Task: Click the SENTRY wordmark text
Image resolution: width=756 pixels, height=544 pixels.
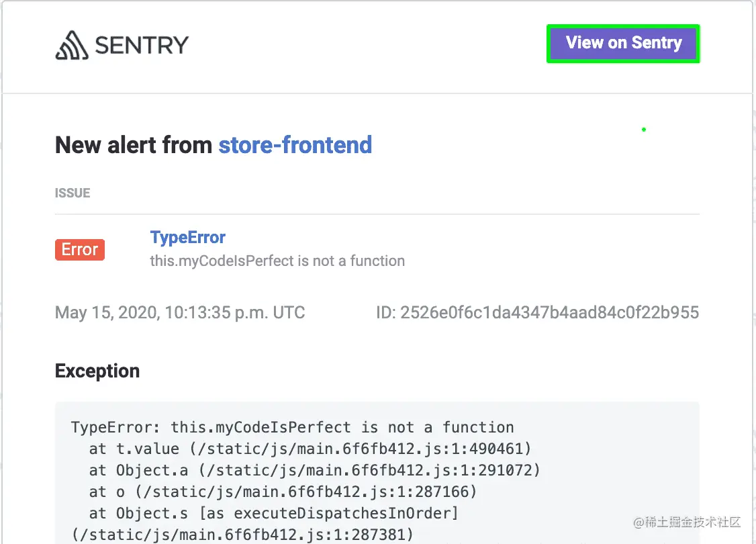Action: (x=141, y=44)
